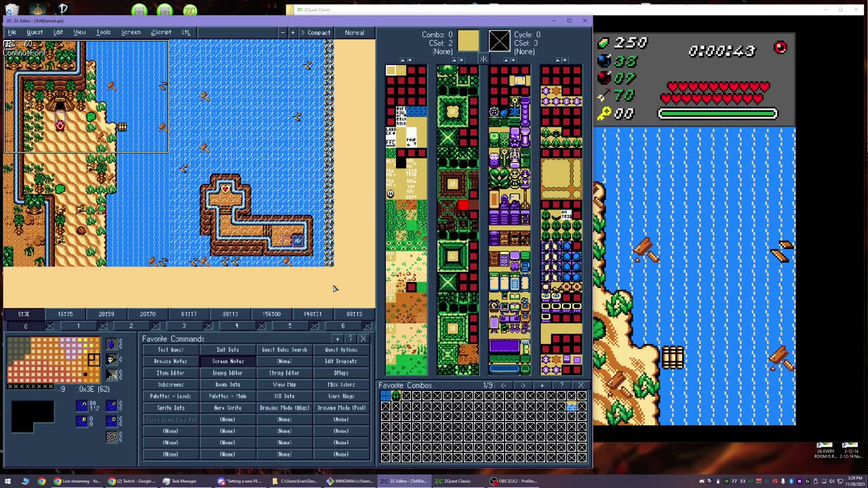The width and height of the screenshot is (868, 488).
Task: Switch to the 16:35 screen tab
Action: tap(65, 314)
